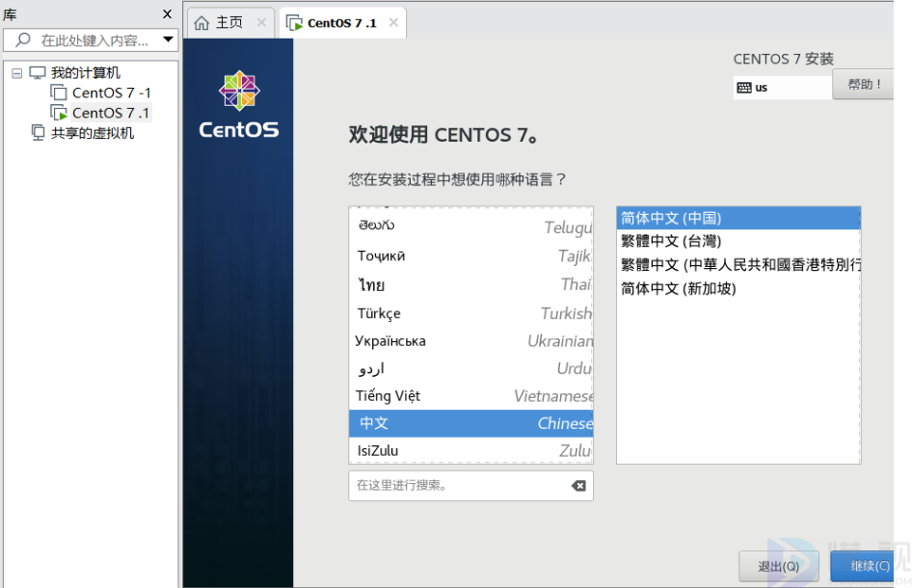This screenshot has width=912, height=588.
Task: Select 中文 Chinese in the language list
Action: [x=470, y=423]
